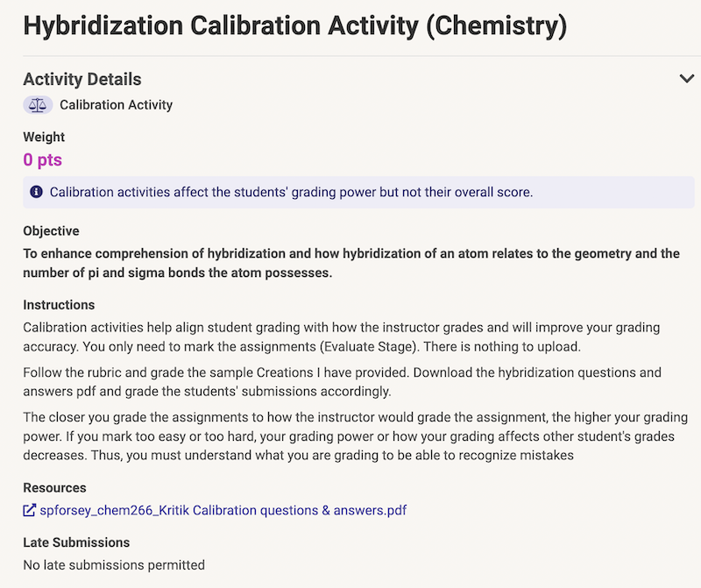This screenshot has height=588, width=701.
Task: Click the Objective heading
Action: [52, 230]
